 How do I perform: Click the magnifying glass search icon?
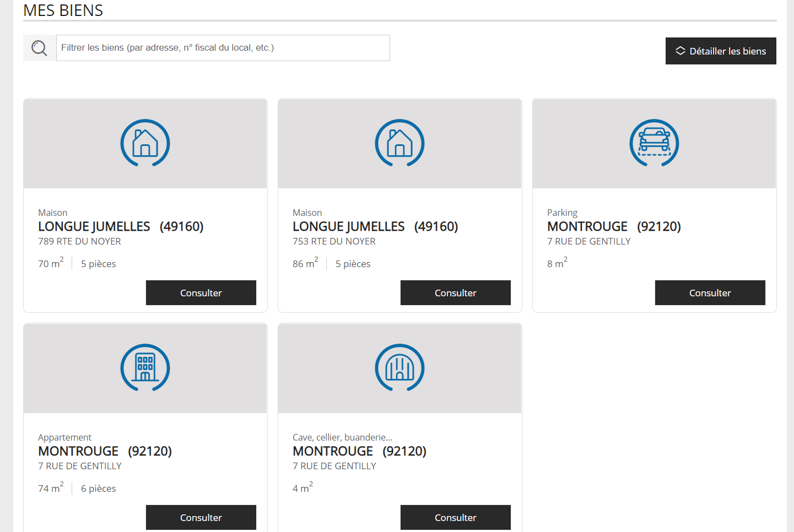click(x=39, y=48)
